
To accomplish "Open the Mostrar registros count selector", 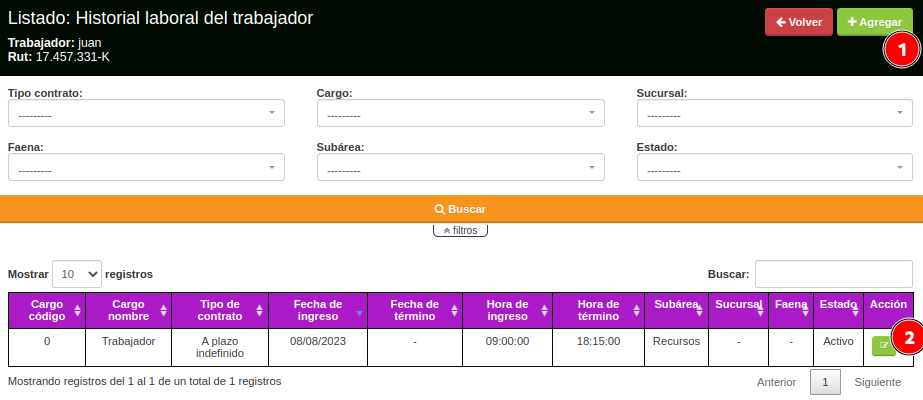I will (77, 274).
